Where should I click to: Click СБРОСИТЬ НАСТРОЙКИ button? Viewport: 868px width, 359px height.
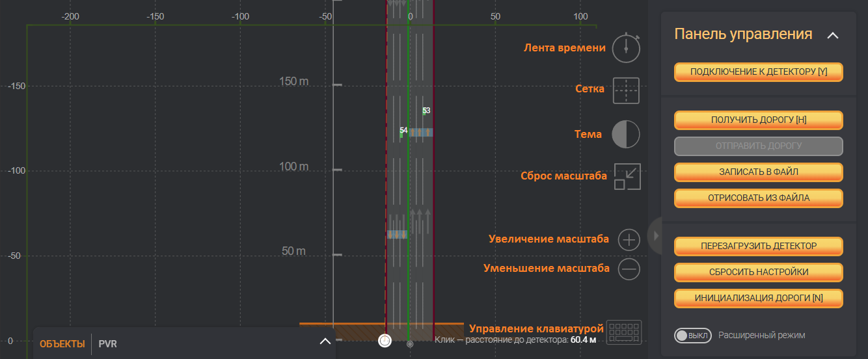click(759, 273)
